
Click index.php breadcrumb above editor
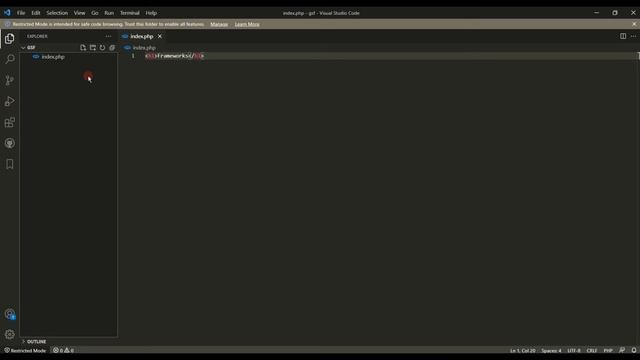tap(144, 48)
